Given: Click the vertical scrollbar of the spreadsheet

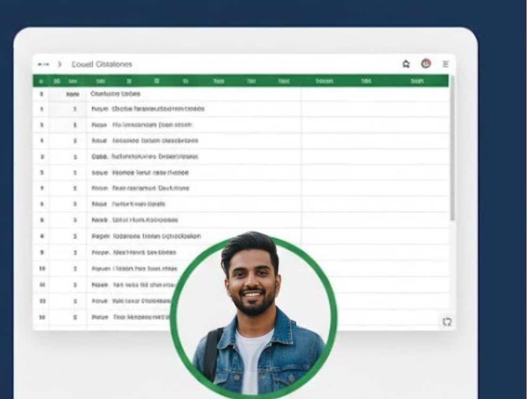Looking at the screenshot, I should pyautogui.click(x=452, y=148).
